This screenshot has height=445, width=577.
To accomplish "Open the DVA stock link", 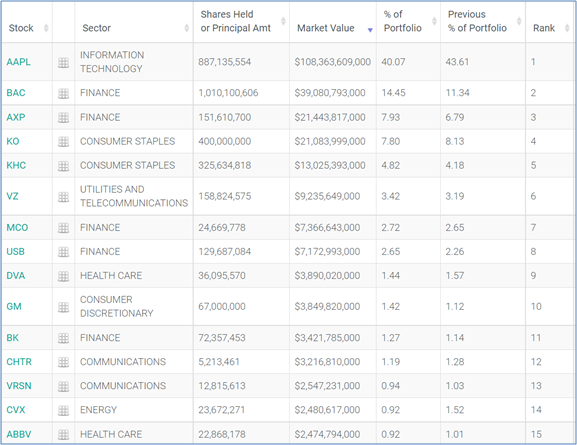I will click(x=16, y=275).
